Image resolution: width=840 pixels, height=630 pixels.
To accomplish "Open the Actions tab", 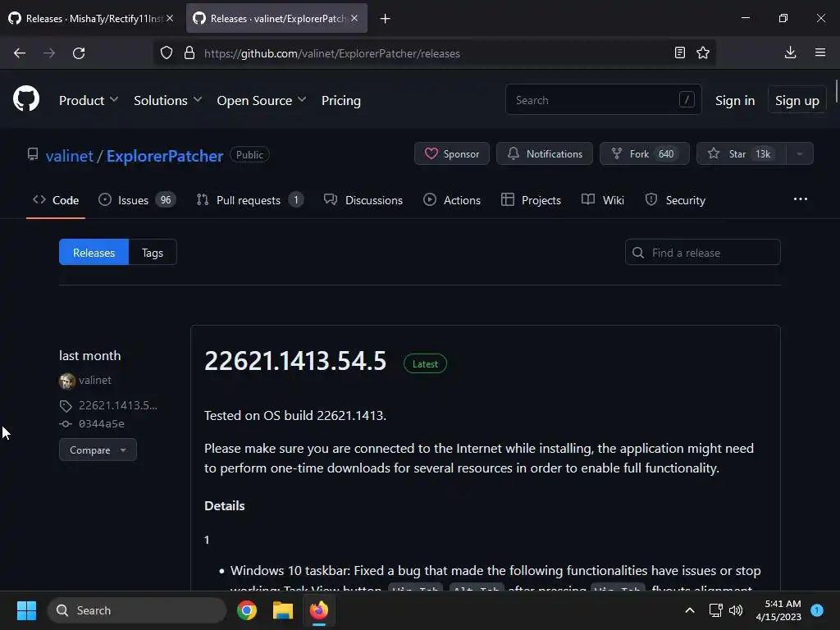I will coord(452,200).
